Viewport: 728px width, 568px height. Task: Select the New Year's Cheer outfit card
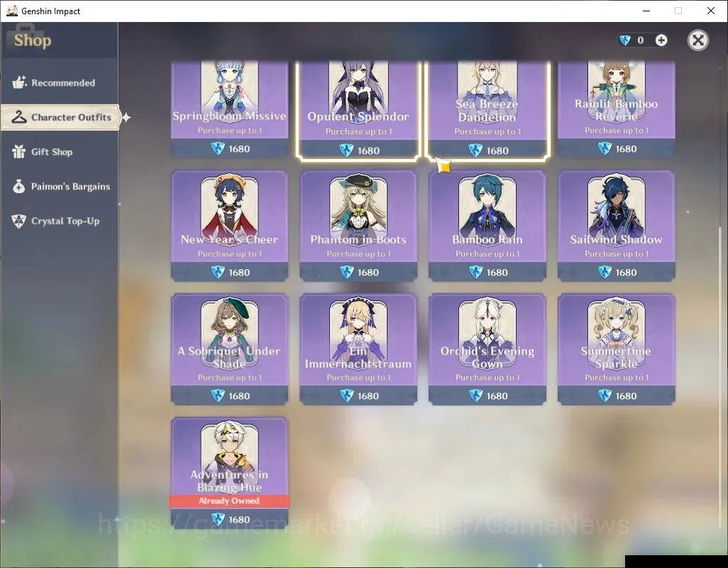point(229,226)
